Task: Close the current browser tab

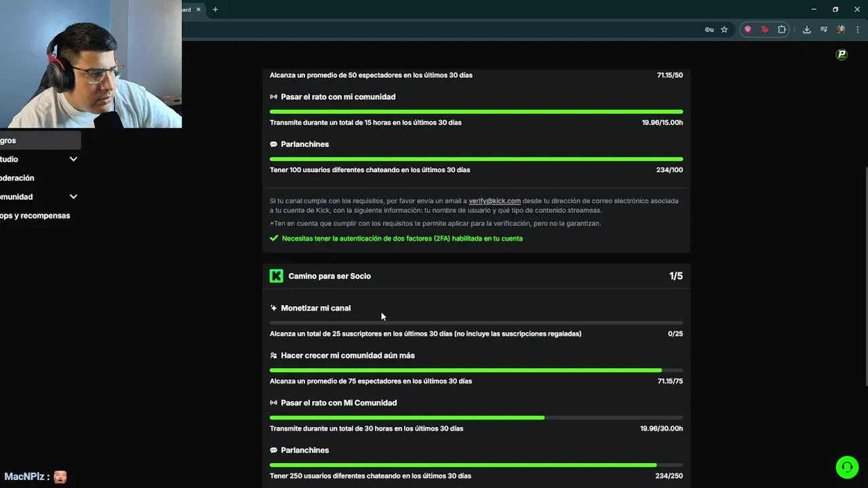Action: (199, 9)
